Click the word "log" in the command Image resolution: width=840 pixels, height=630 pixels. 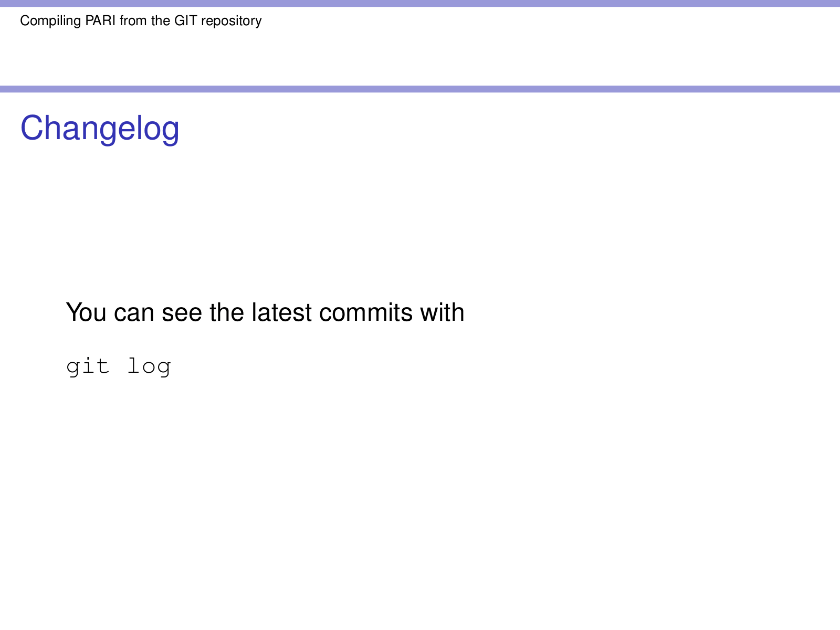[150, 366]
